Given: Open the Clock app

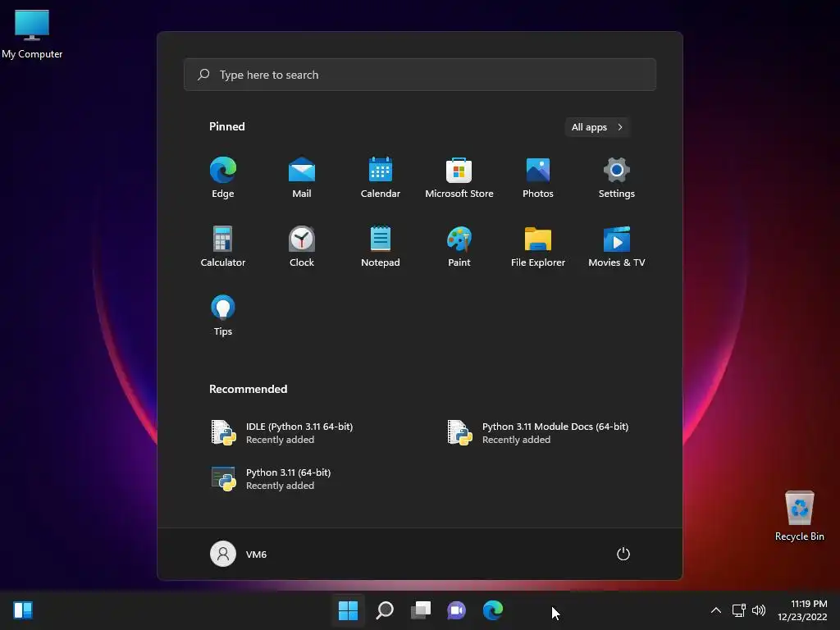Looking at the screenshot, I should click(302, 246).
